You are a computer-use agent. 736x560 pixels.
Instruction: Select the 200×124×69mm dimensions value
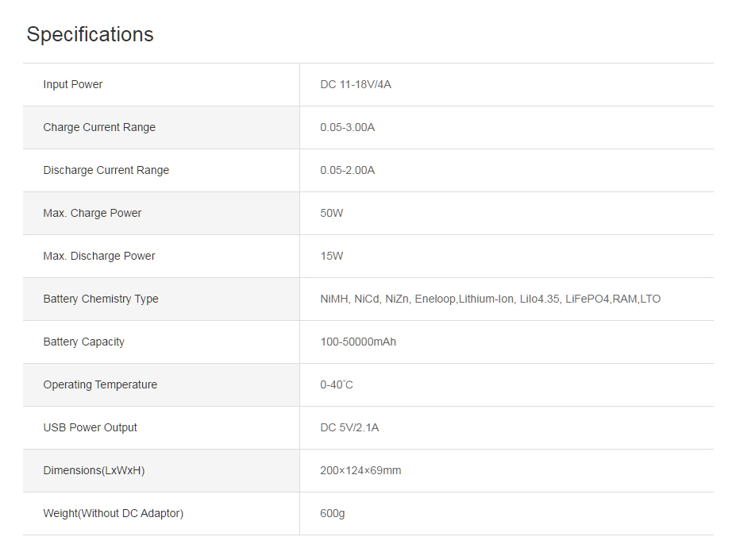(360, 471)
